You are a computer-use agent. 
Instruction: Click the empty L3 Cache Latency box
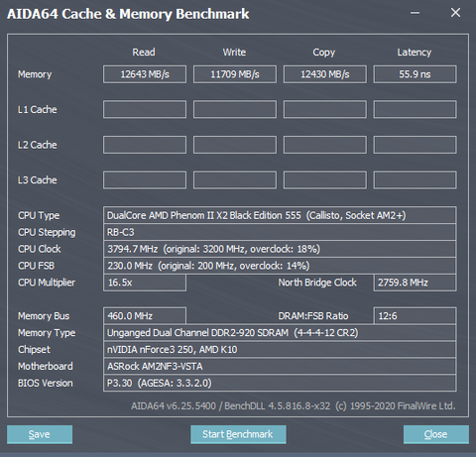(415, 180)
